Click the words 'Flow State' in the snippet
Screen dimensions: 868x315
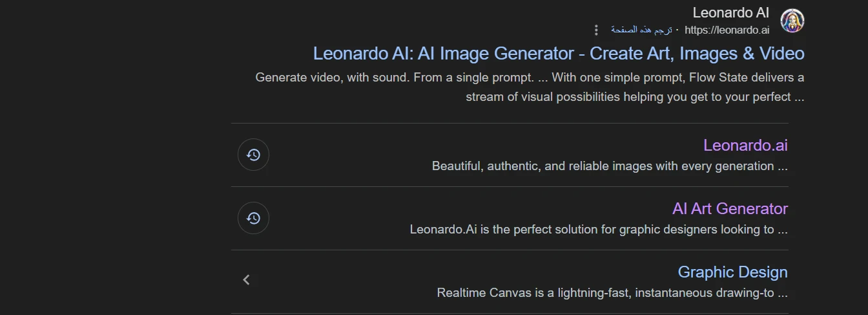718,78
